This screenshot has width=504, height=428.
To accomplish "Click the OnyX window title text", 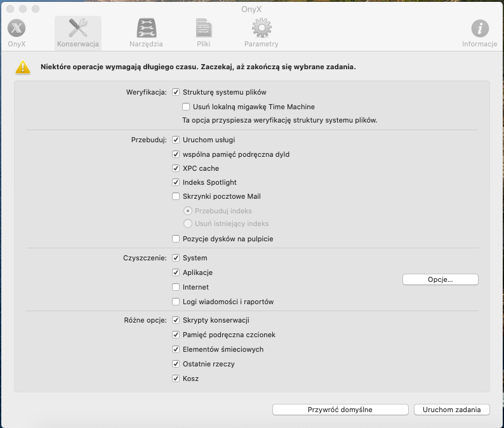I will [251, 9].
